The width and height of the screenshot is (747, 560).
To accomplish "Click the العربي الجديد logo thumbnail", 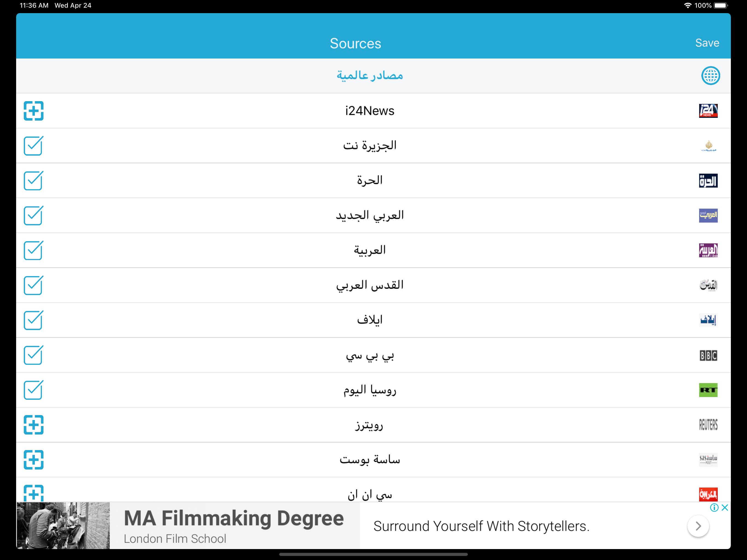I will click(708, 215).
